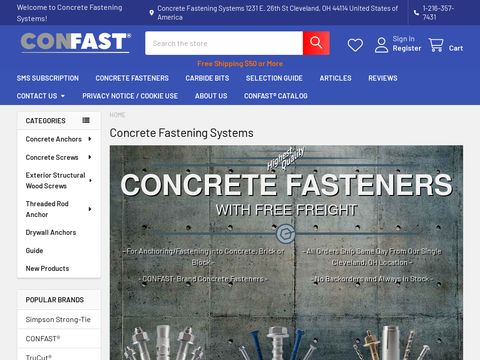Open the About Us menu item
The height and width of the screenshot is (360, 480).
coord(211,96)
